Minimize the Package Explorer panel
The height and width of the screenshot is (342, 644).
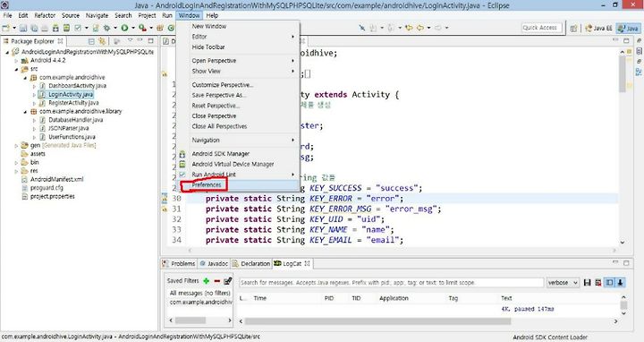140,40
